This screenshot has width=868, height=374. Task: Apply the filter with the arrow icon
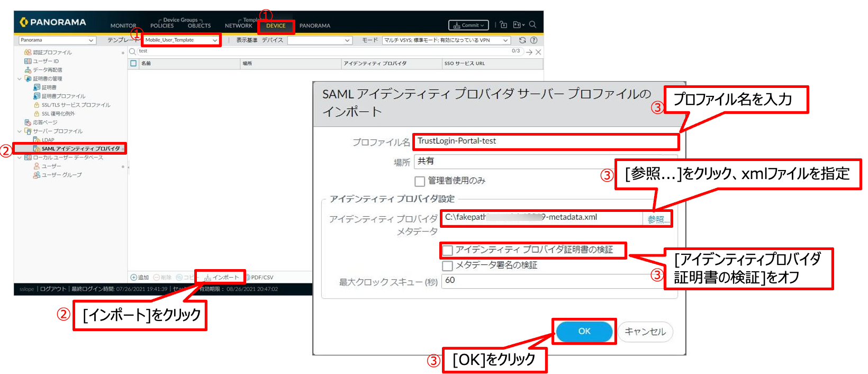click(x=529, y=52)
